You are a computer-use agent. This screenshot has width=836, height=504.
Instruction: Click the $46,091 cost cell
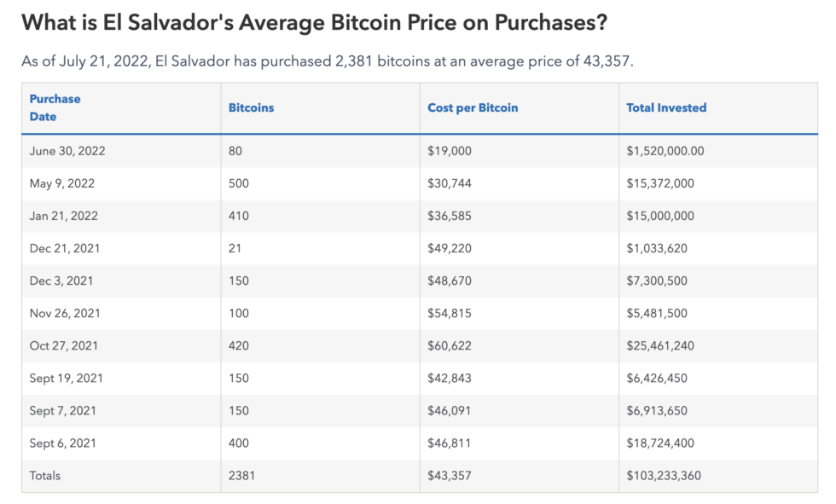pos(449,411)
